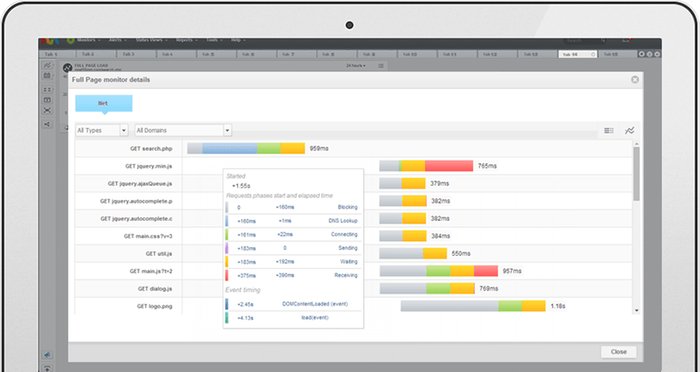The width and height of the screenshot is (700, 372).
Task: Click the DOMContentLoaded (event) entry in tooltip
Action: (x=315, y=304)
